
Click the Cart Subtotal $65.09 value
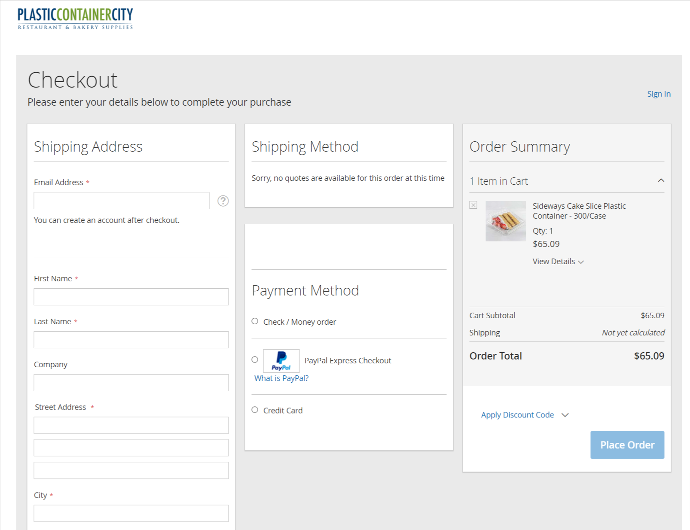(652, 315)
